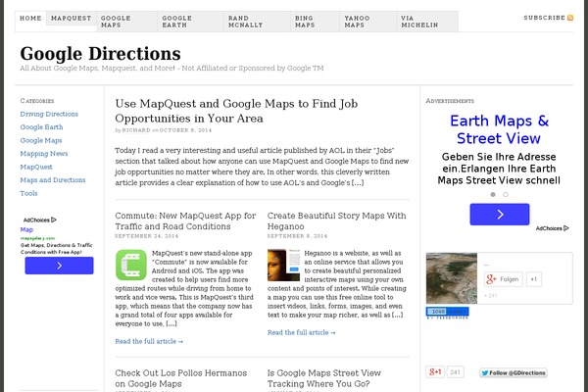The height and width of the screenshot is (392, 588).
Task: Click the blue arrow button in MapQuest sidebar ad
Action: [x=59, y=265]
